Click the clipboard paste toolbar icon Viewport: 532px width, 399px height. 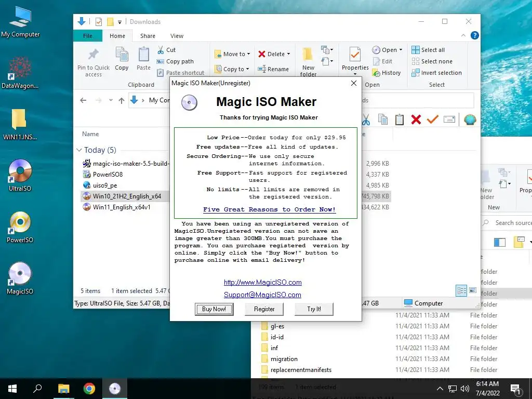point(400,119)
